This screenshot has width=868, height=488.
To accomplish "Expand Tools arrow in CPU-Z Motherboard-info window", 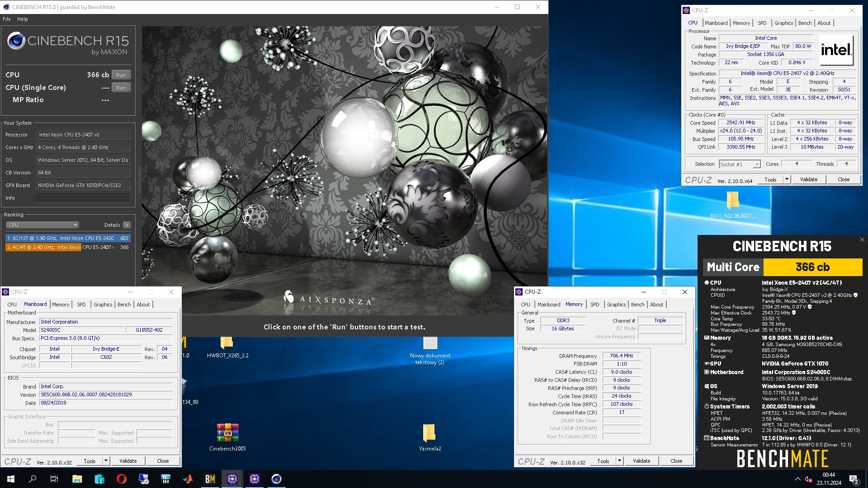I will click(x=106, y=461).
